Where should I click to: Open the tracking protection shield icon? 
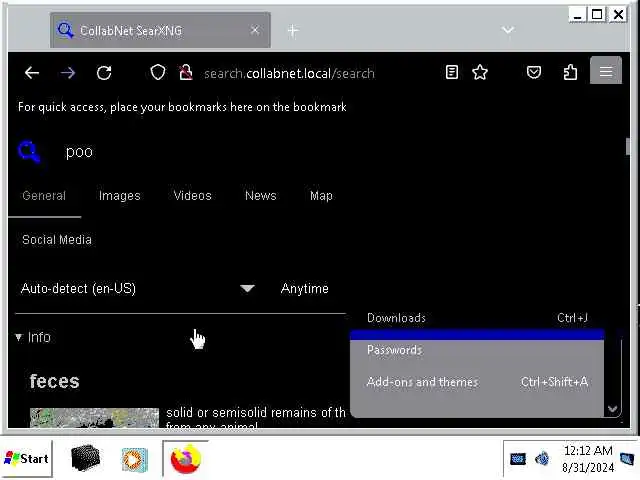pyautogui.click(x=158, y=73)
